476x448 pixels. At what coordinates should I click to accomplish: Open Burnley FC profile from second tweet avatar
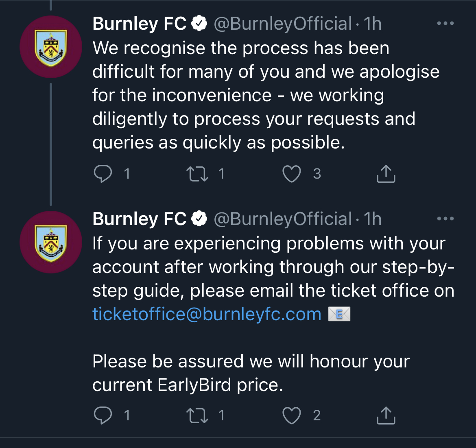point(51,242)
